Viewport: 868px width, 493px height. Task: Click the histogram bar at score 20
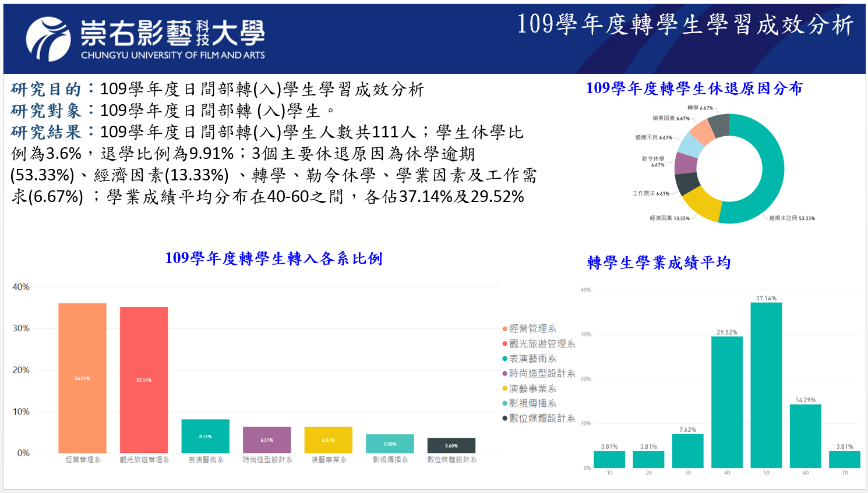point(648,459)
